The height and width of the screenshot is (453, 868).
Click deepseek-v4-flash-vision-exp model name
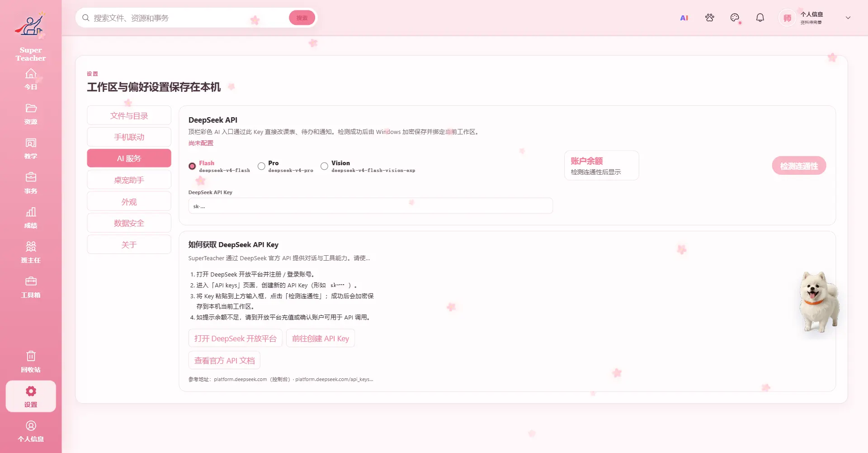373,171
